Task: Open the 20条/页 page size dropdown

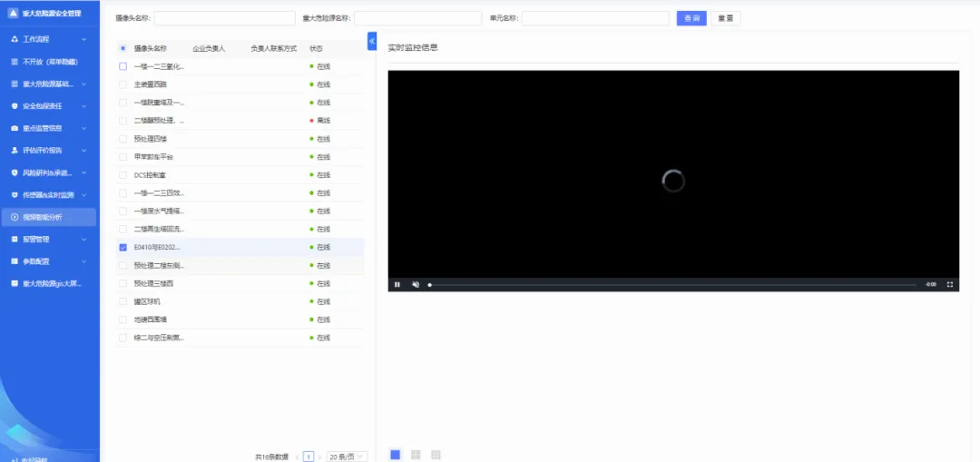Action: (347, 457)
